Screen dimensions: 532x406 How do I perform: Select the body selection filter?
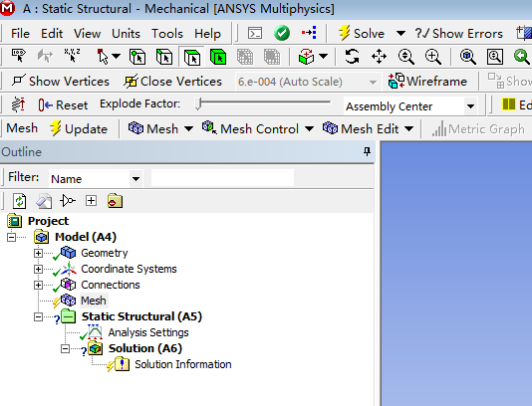coord(218,57)
